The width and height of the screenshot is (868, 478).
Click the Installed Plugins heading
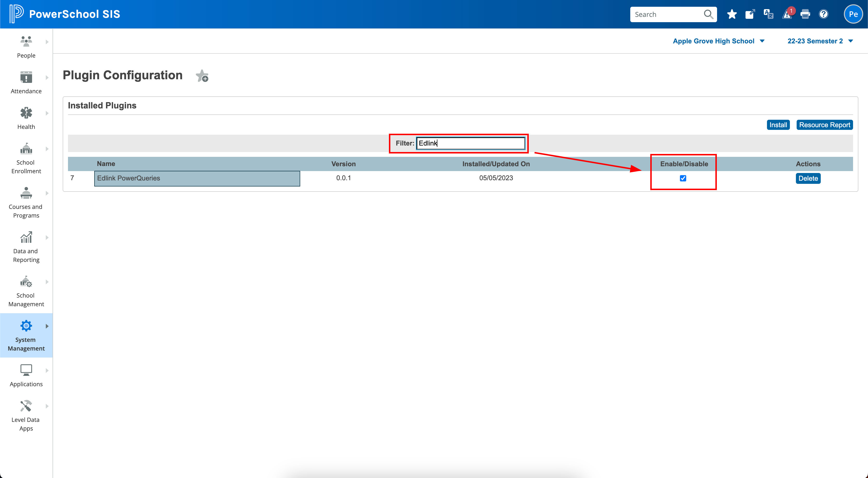pos(102,105)
